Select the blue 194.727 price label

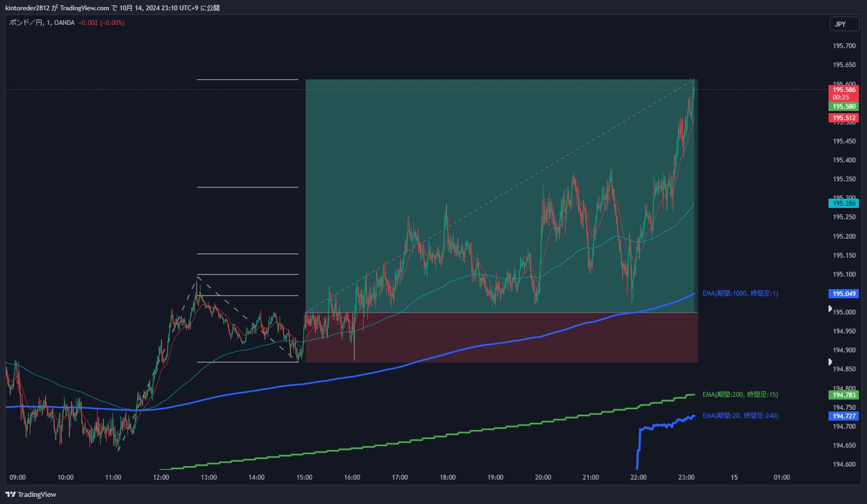(843, 416)
